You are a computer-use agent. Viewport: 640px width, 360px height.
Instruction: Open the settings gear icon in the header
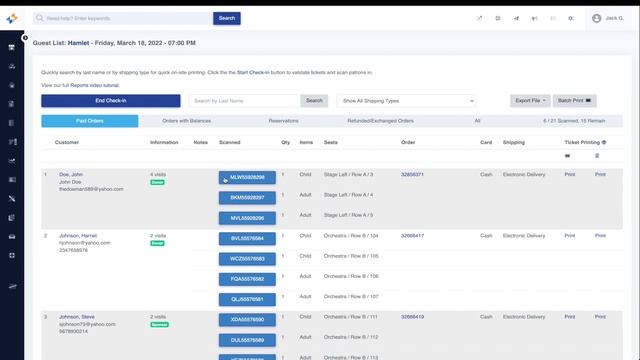coord(571,18)
